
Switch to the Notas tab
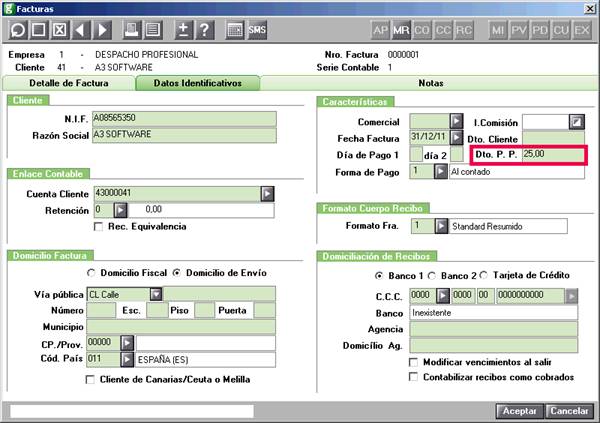[430, 83]
